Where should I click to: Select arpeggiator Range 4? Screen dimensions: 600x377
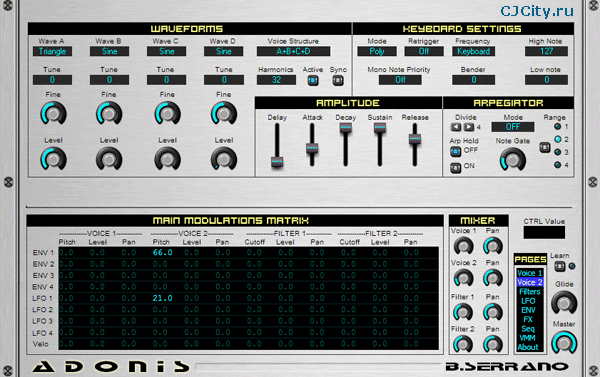[x=558, y=165]
